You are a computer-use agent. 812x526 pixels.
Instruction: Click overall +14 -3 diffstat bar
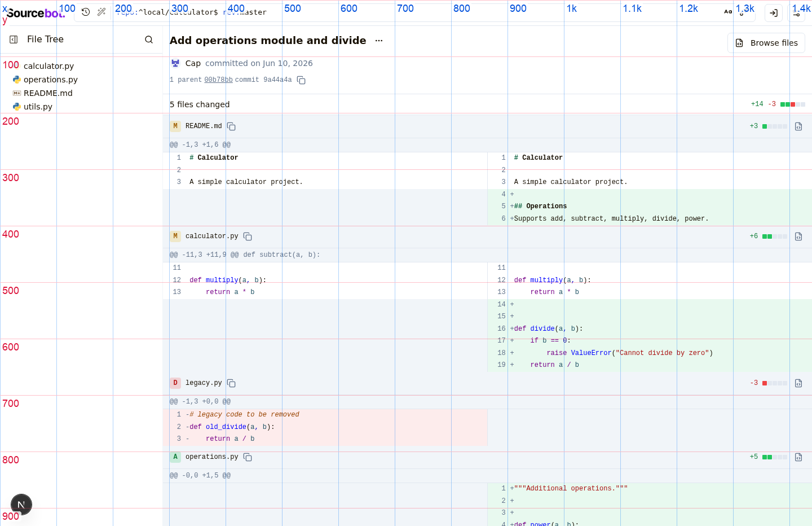point(793,104)
